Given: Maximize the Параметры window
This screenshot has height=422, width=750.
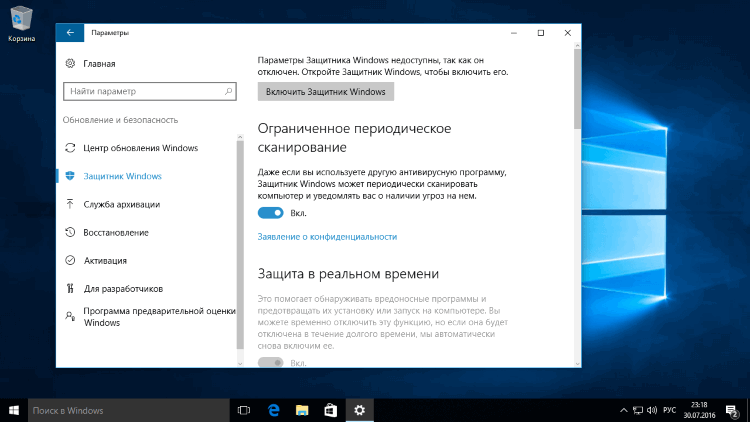Looking at the screenshot, I should 540,33.
